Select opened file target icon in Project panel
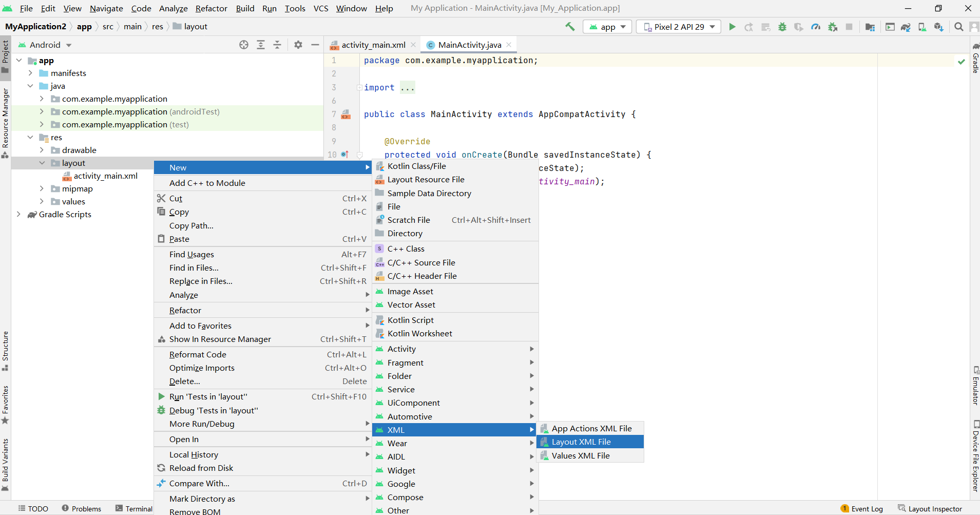 244,45
